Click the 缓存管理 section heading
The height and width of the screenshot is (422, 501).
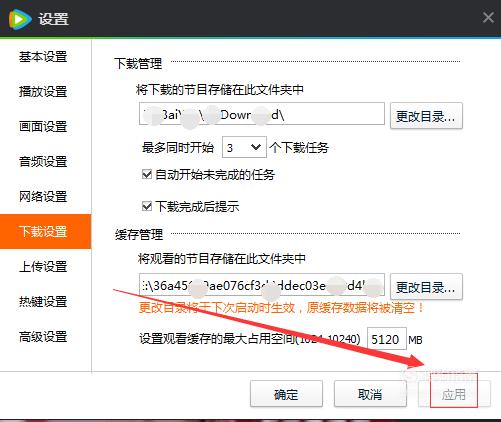(x=139, y=235)
